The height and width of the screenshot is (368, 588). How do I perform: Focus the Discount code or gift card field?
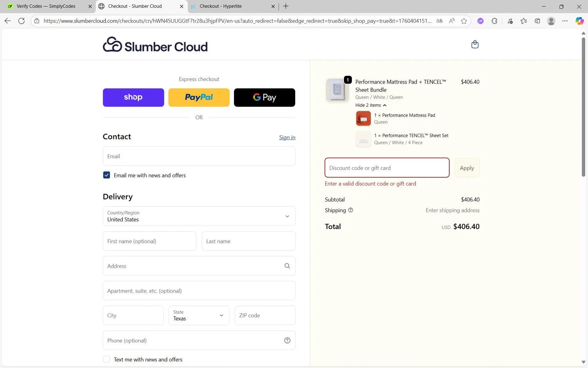click(387, 168)
